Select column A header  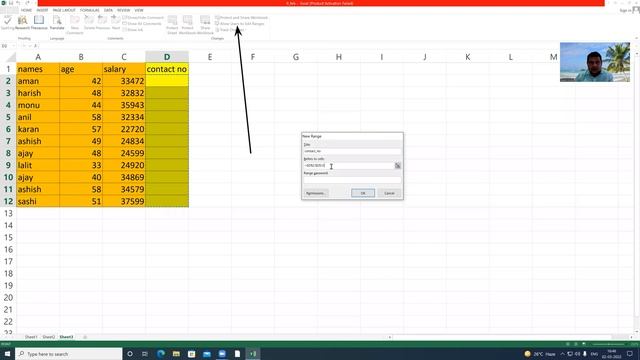(x=38, y=57)
